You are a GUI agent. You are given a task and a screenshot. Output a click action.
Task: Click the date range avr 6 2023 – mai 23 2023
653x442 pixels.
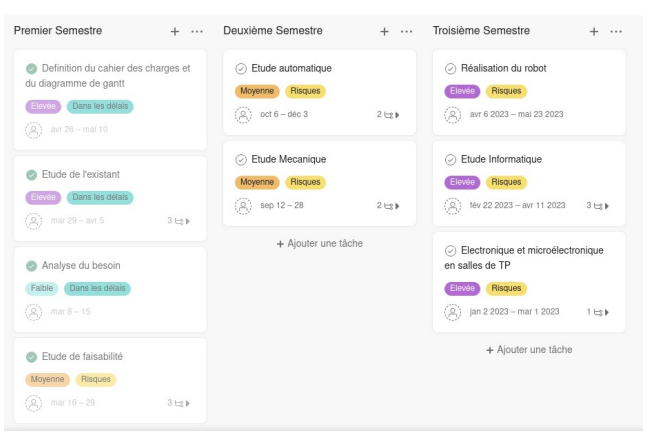516,114
